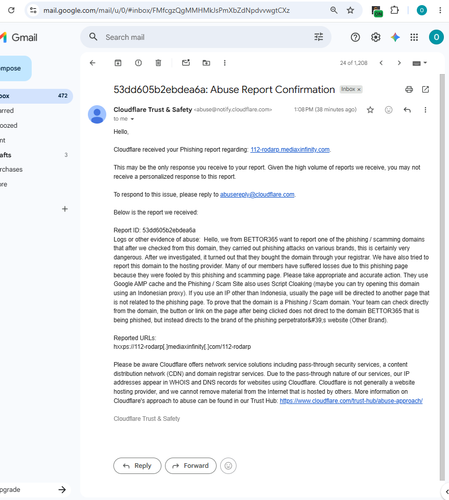Mark email as unread

click(x=186, y=63)
